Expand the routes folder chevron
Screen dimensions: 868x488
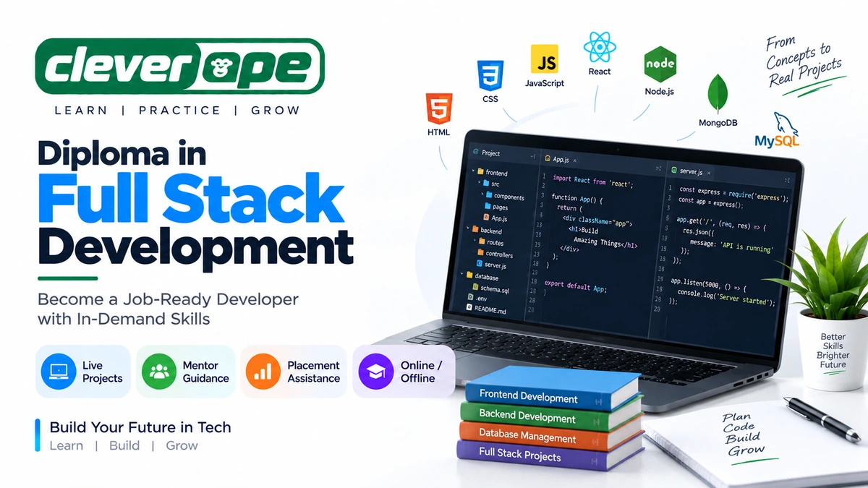tap(475, 240)
